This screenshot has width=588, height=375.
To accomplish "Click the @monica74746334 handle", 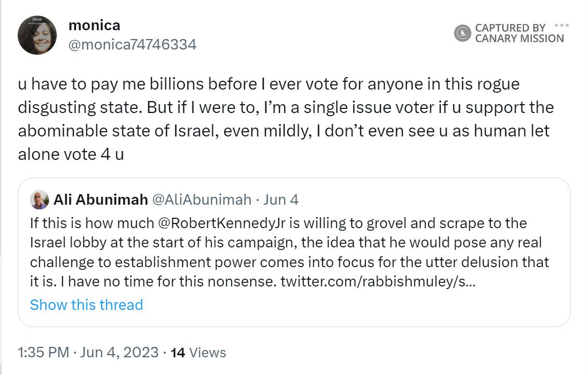I will (x=132, y=45).
